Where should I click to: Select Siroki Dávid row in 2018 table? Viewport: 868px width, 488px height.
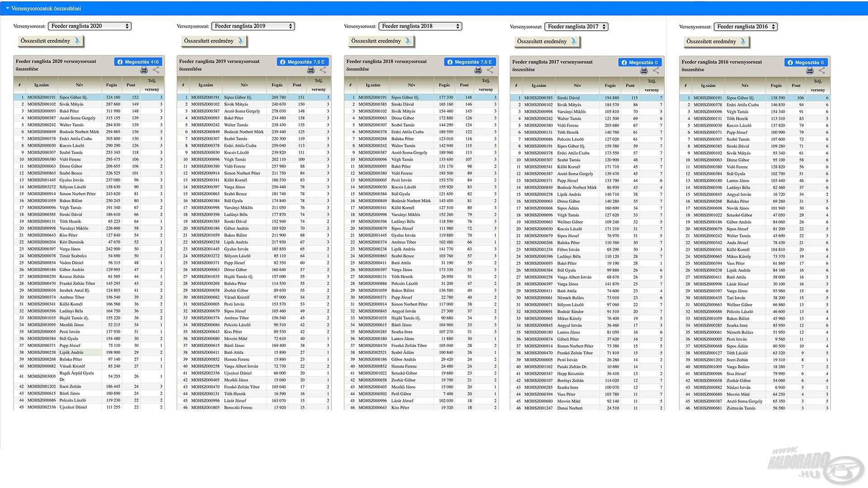coord(421,104)
